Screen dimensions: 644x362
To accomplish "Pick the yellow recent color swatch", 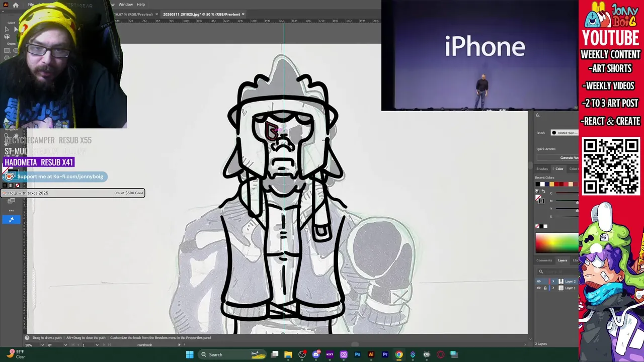I will (551, 184).
